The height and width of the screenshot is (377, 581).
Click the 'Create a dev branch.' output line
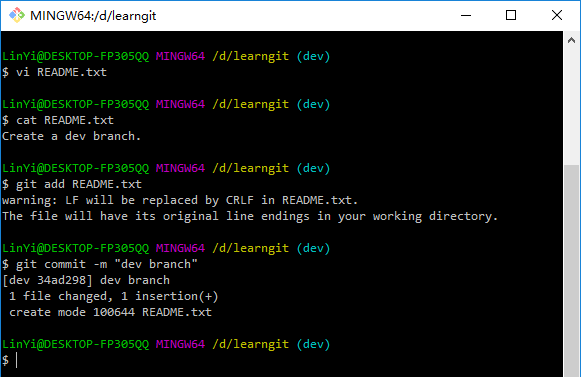click(x=72, y=136)
